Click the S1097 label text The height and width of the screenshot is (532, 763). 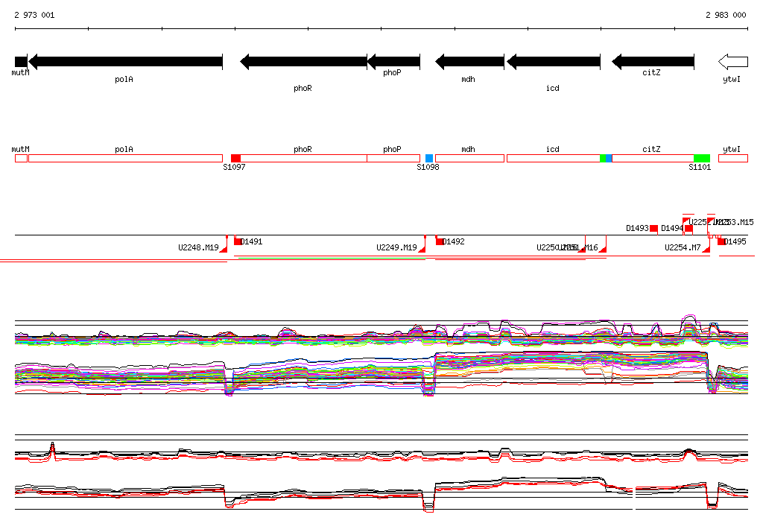click(234, 167)
